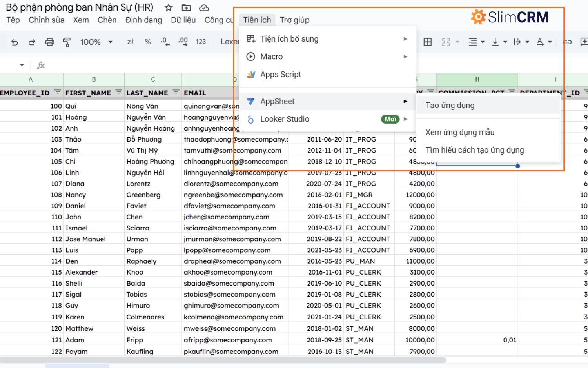
Task: Open the text color picker
Action: (x=544, y=42)
